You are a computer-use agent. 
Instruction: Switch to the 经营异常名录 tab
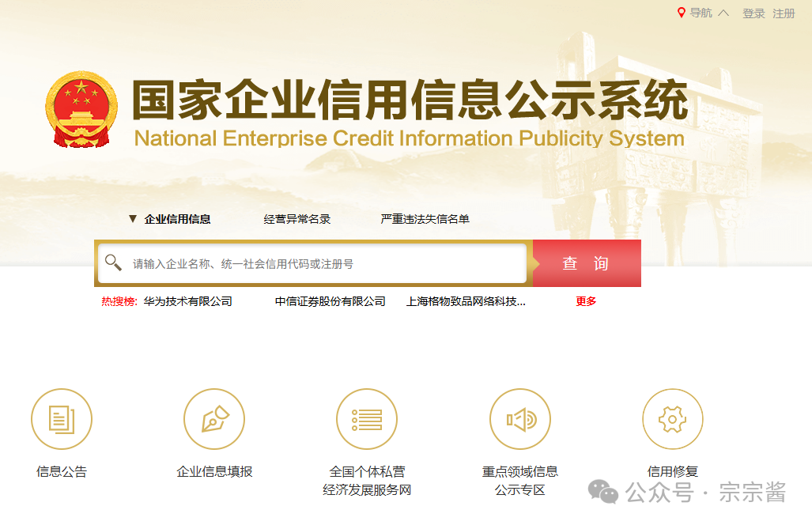pyautogui.click(x=296, y=219)
